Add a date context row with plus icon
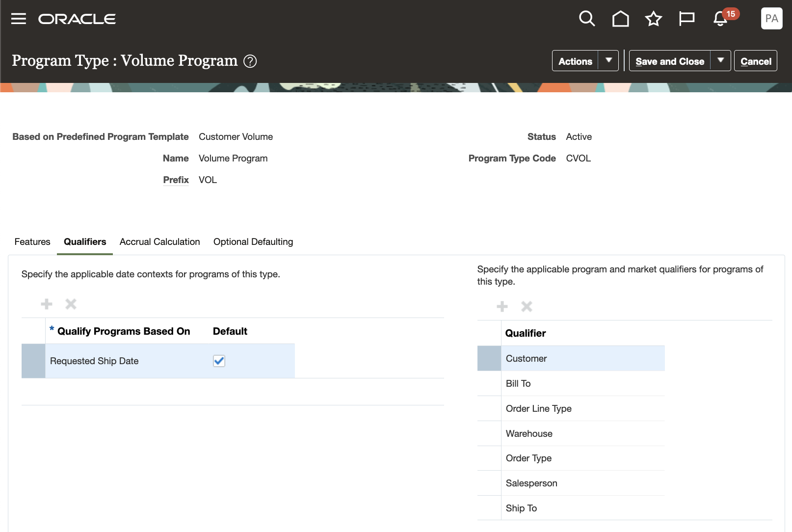The height and width of the screenshot is (532, 792). [47, 304]
